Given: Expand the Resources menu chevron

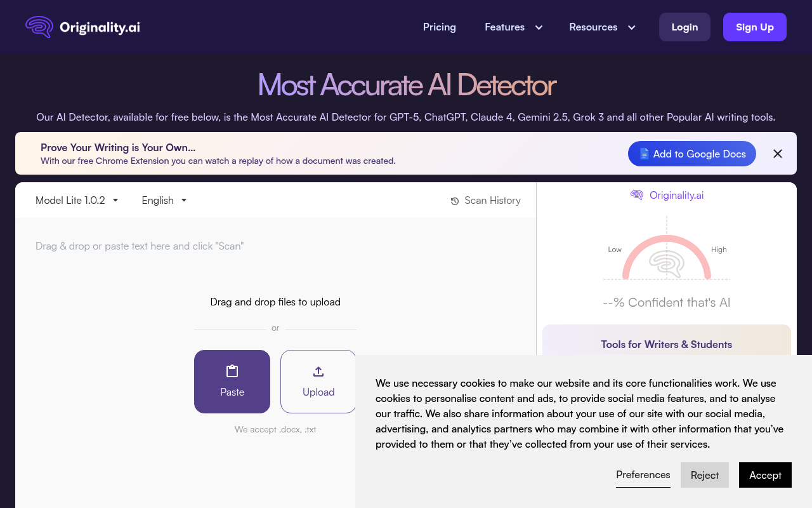Looking at the screenshot, I should coord(631,27).
